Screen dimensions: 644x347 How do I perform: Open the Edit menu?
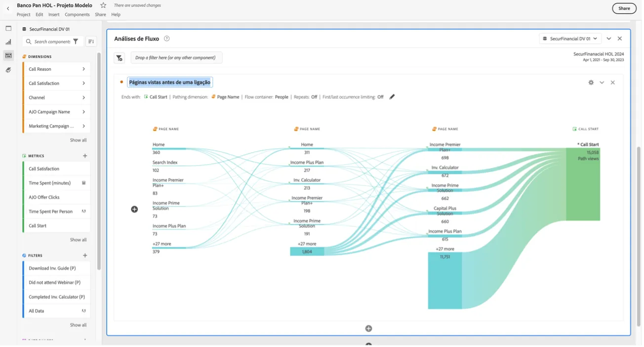[x=40, y=15]
